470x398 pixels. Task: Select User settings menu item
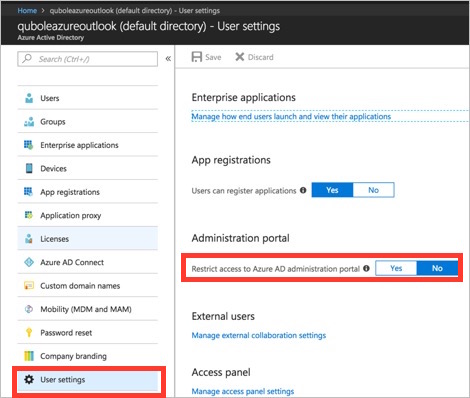click(x=88, y=379)
